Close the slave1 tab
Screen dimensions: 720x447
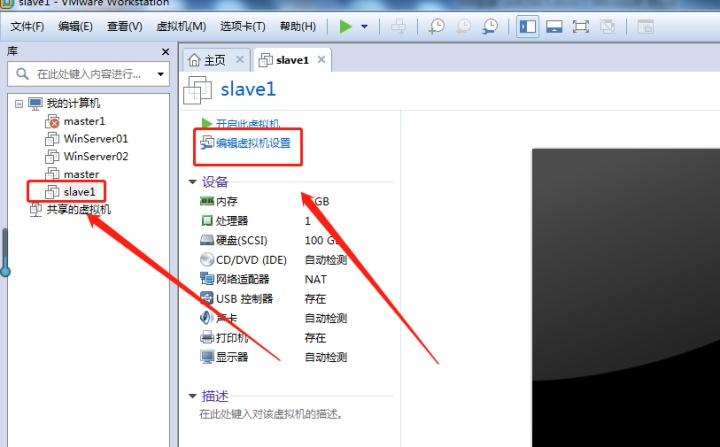[x=321, y=59]
